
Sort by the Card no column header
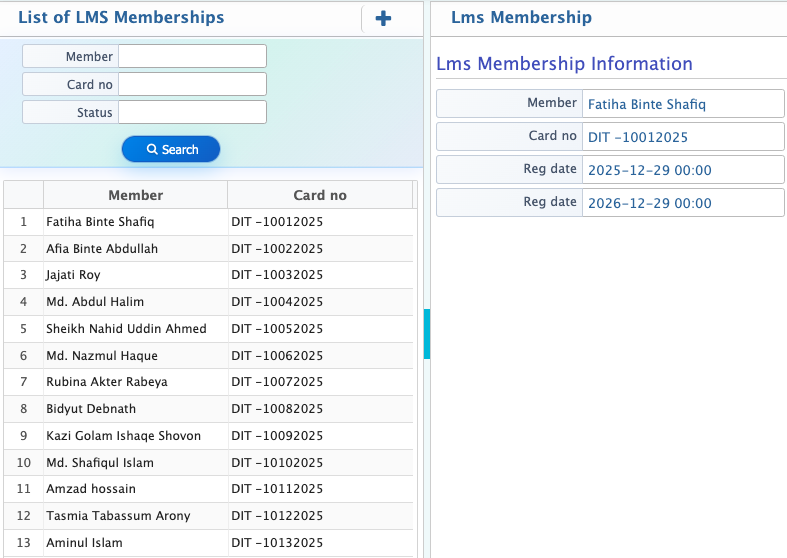click(319, 195)
